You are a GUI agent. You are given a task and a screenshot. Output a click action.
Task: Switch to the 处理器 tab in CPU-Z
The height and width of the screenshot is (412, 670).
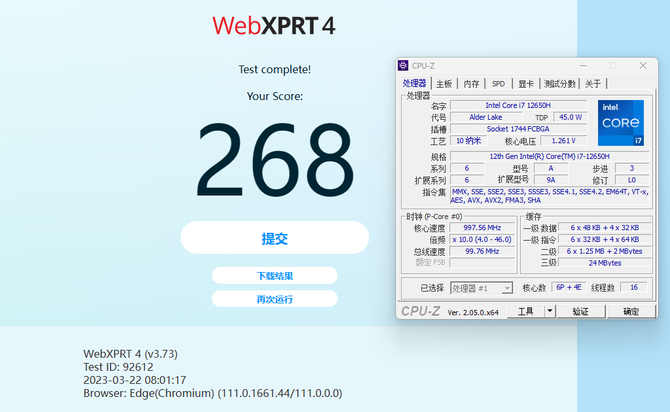point(414,83)
